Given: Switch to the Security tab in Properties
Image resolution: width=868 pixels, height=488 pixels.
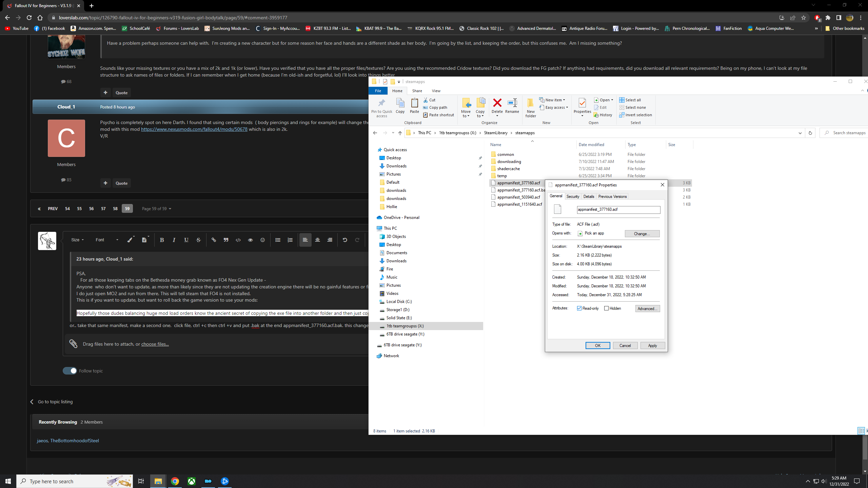Looking at the screenshot, I should (573, 197).
